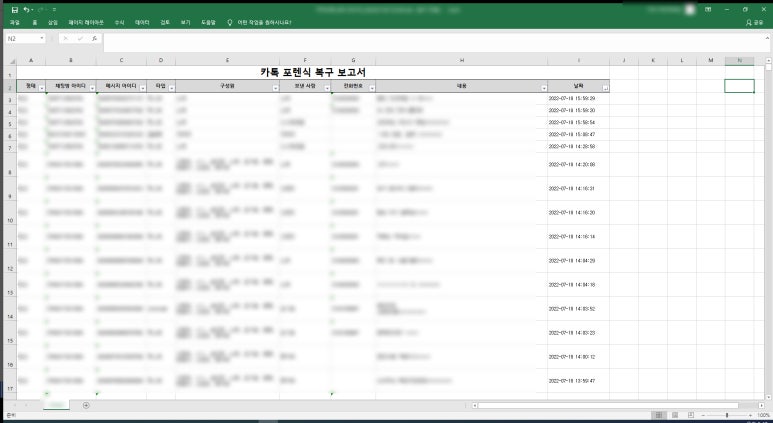This screenshot has height=423, width=773.
Task: Click the selected empty cell N2
Action: tap(739, 86)
